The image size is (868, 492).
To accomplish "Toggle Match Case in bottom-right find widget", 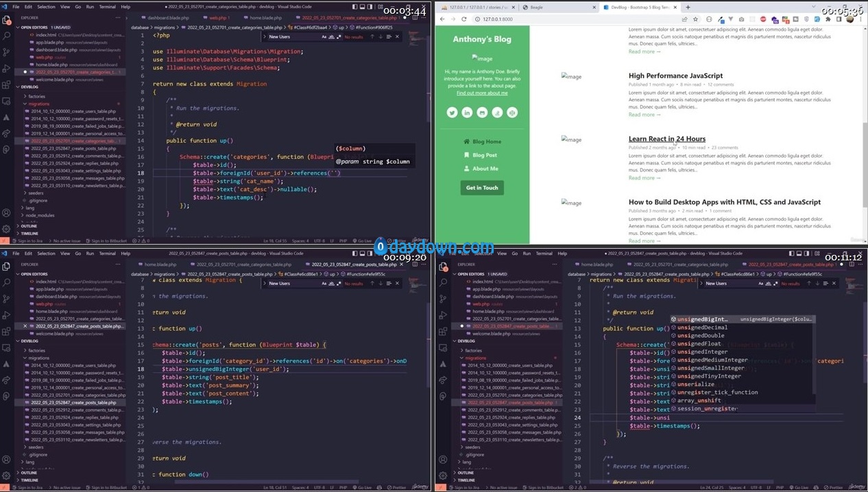I will pos(762,283).
